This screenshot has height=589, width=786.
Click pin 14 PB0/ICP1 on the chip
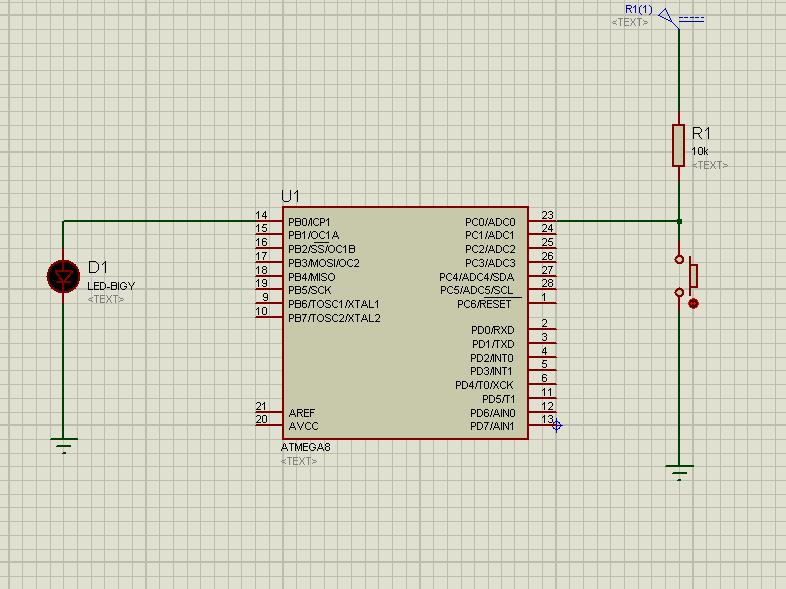268,221
